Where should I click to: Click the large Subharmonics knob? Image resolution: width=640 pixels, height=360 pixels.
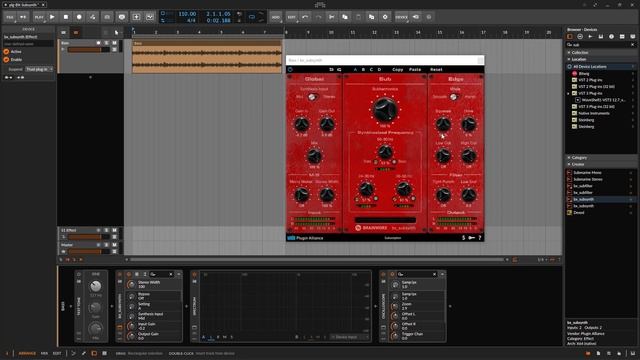click(384, 110)
